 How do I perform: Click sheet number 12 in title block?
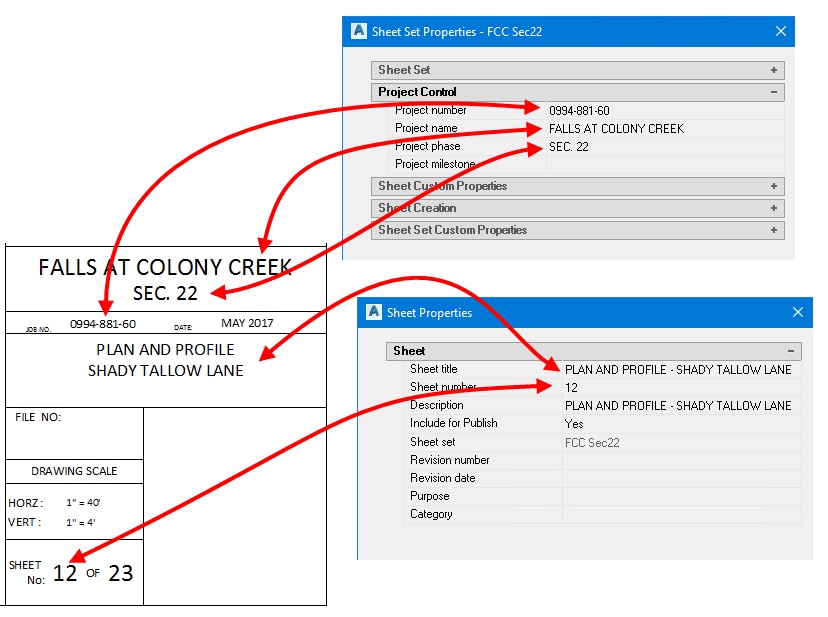coord(65,573)
